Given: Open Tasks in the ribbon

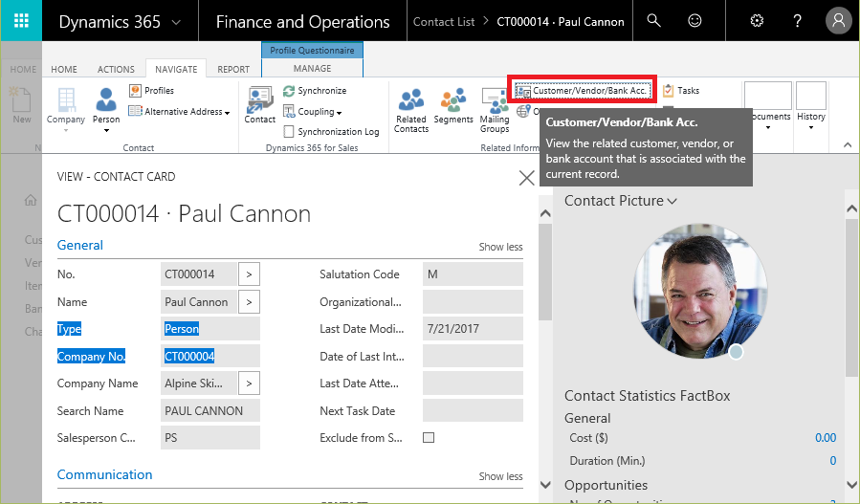Looking at the screenshot, I should [x=681, y=91].
